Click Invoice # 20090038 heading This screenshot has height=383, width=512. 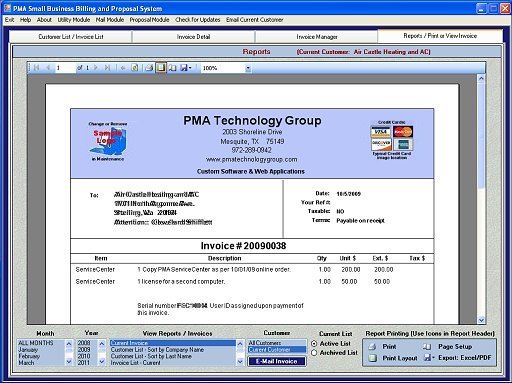tap(243, 246)
